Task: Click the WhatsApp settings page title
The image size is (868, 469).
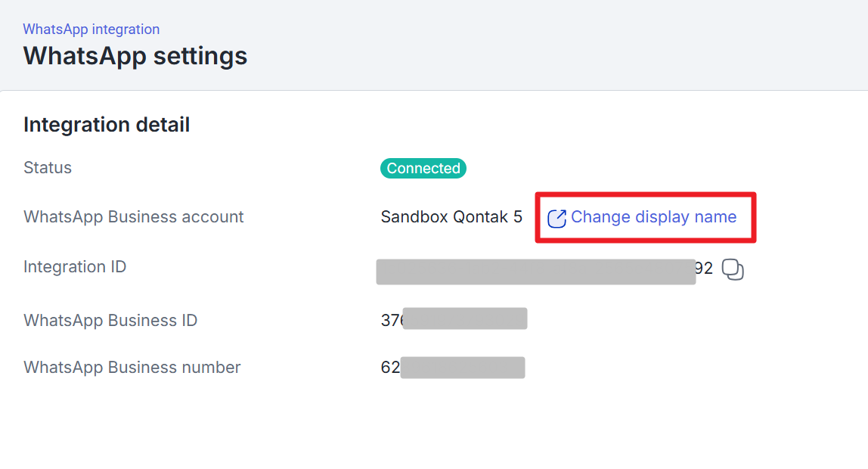Action: pyautogui.click(x=135, y=56)
